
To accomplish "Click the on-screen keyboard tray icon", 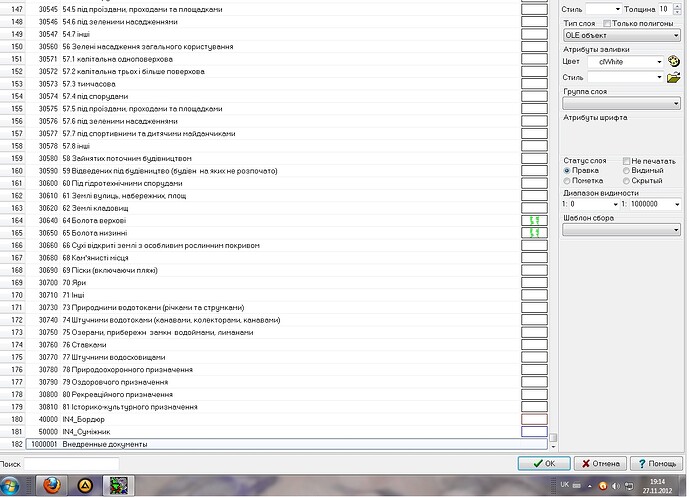I will point(577,485).
